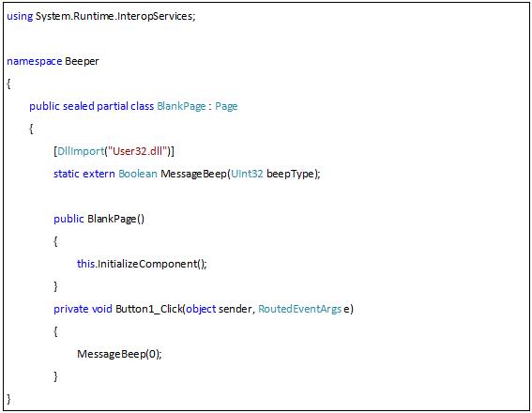The height and width of the screenshot is (413, 532).
Task: Click the "User32.dll" string literal
Action: point(137,151)
